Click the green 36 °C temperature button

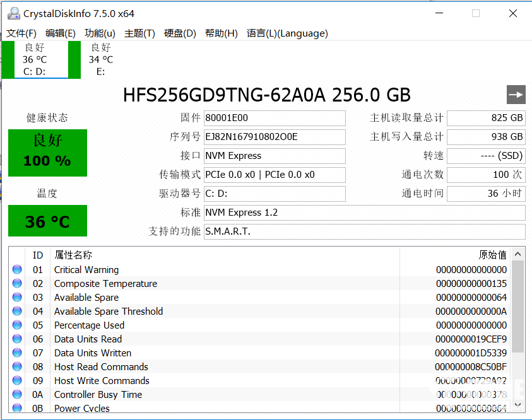47,221
